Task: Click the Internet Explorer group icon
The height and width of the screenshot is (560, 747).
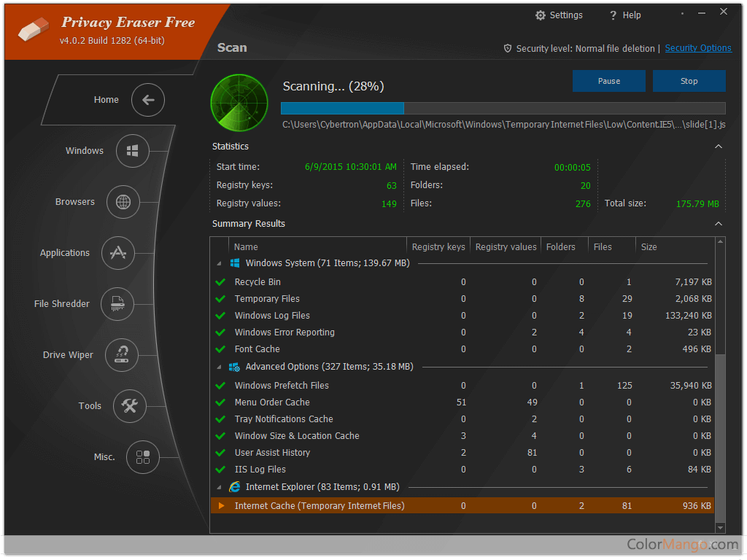Action: [234, 486]
